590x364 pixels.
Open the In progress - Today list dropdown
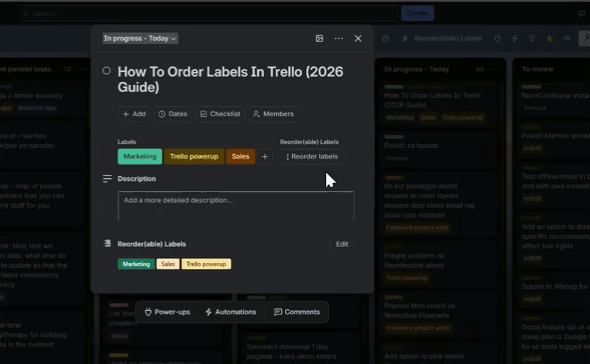[x=140, y=39]
